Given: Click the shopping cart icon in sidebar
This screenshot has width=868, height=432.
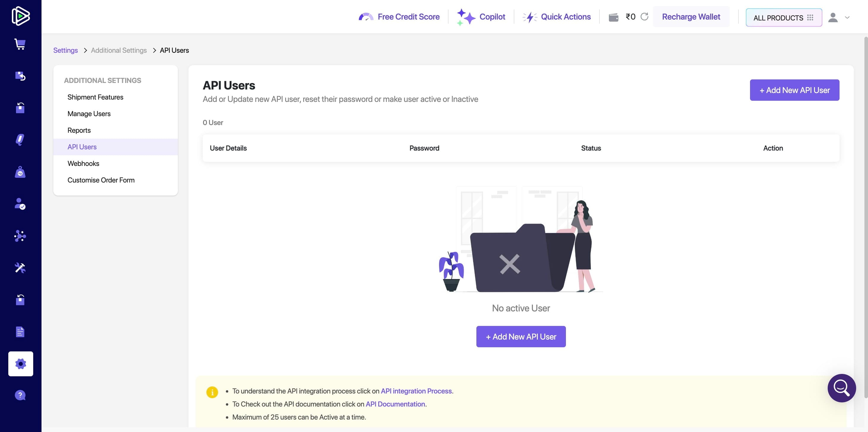Looking at the screenshot, I should click(20, 44).
